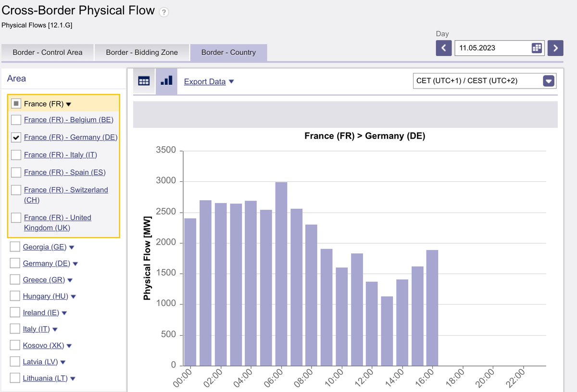
Task: Check France (FR) - Switzerland (CH) checkbox
Action: 16,190
